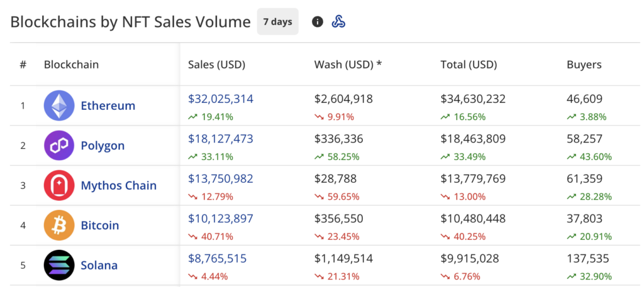Click the Ethereum logo icon
The width and height of the screenshot is (644, 287).
(x=59, y=106)
